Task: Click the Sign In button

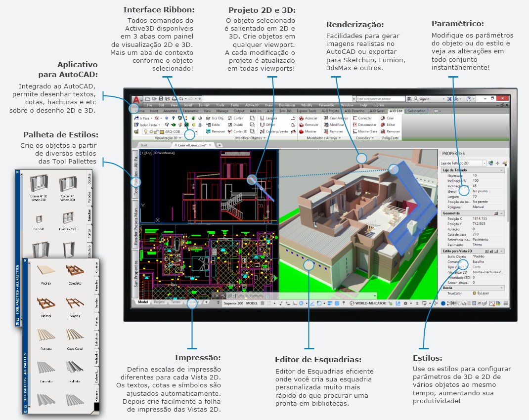Action: (x=424, y=99)
